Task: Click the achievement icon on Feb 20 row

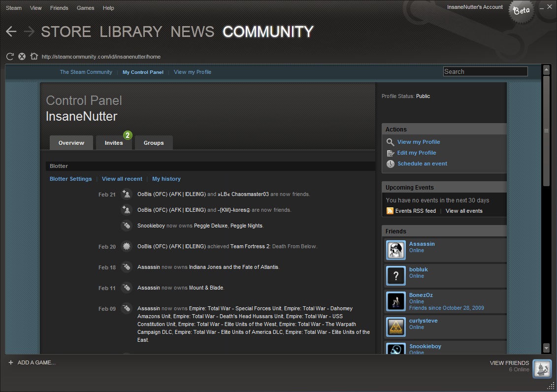Action: tap(126, 246)
